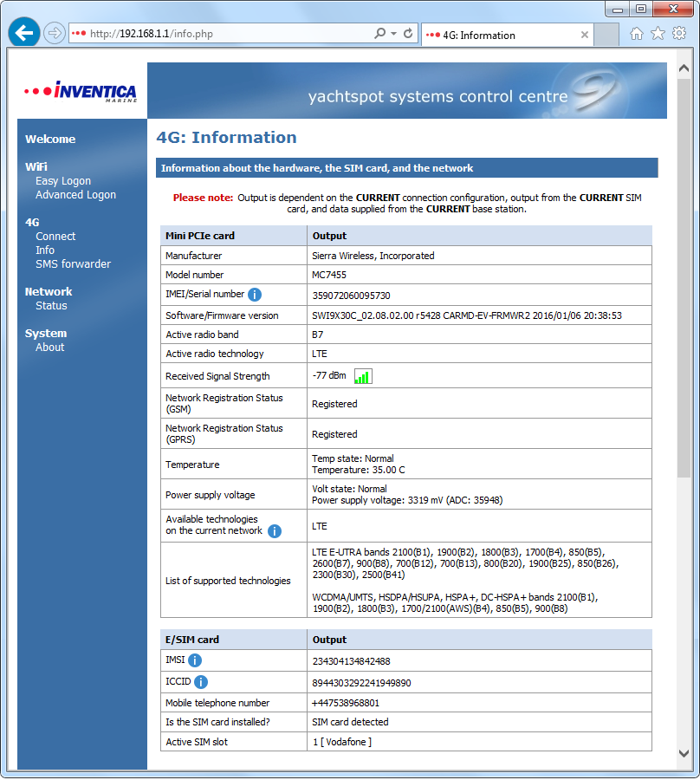Click the 4G section heading in sidebar
This screenshot has height=780, width=700.
pos(32,223)
